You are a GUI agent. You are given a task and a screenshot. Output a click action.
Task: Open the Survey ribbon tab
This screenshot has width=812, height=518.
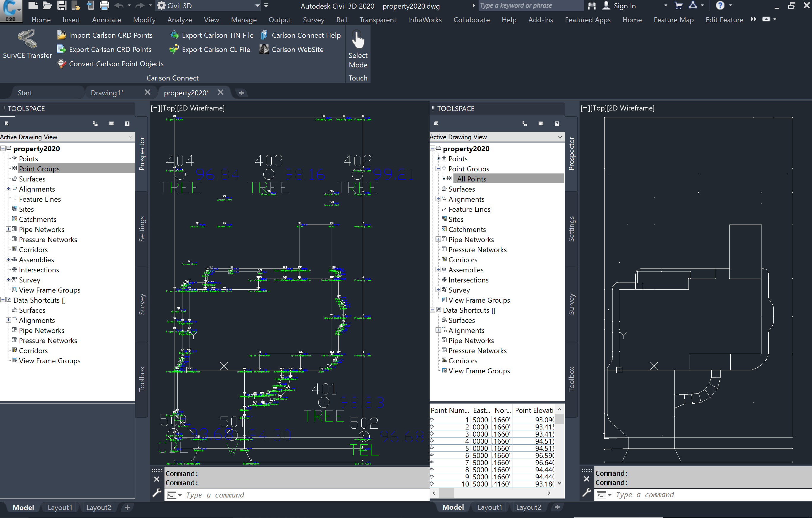tap(313, 20)
